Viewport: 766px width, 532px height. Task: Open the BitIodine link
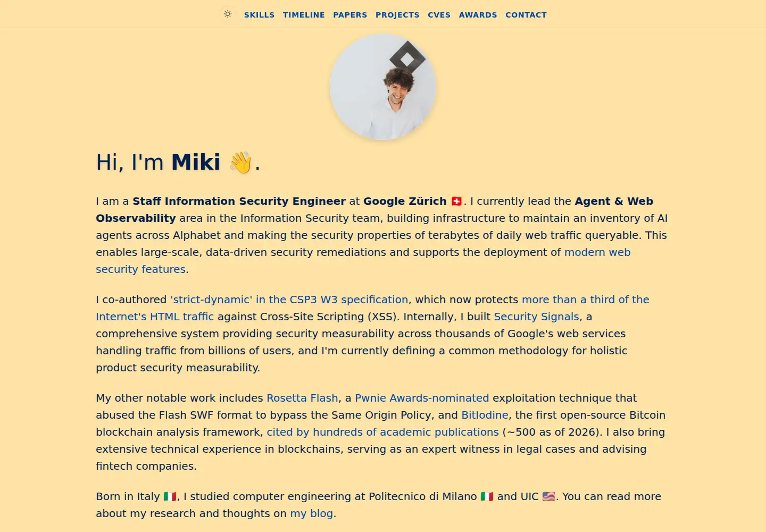485,415
